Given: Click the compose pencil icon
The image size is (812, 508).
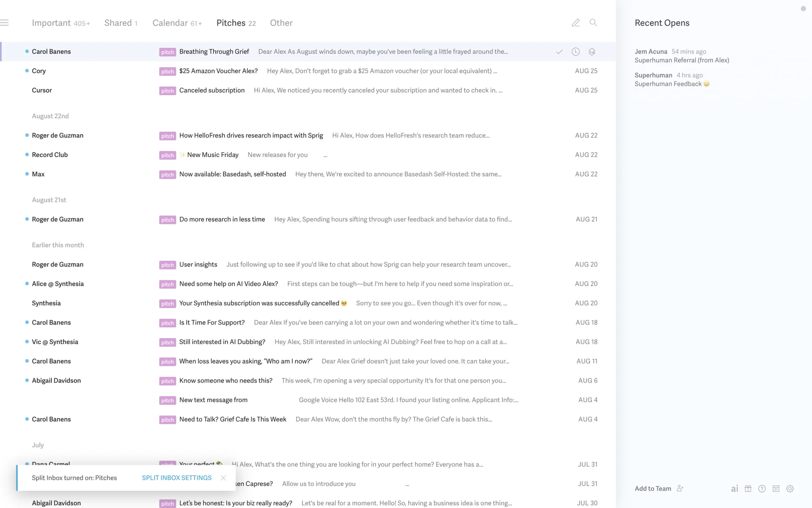Looking at the screenshot, I should coord(575,23).
